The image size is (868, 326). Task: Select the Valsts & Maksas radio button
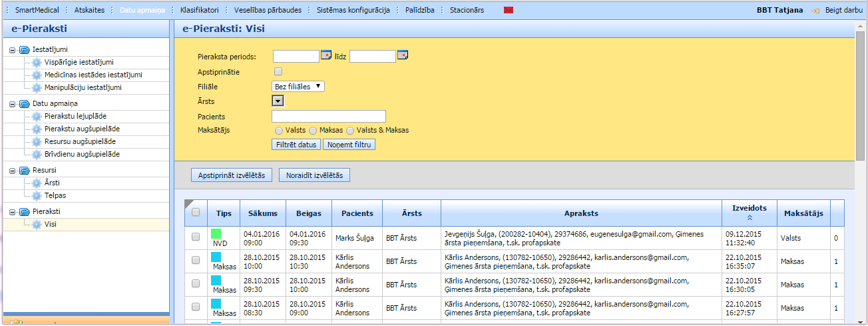click(x=350, y=130)
